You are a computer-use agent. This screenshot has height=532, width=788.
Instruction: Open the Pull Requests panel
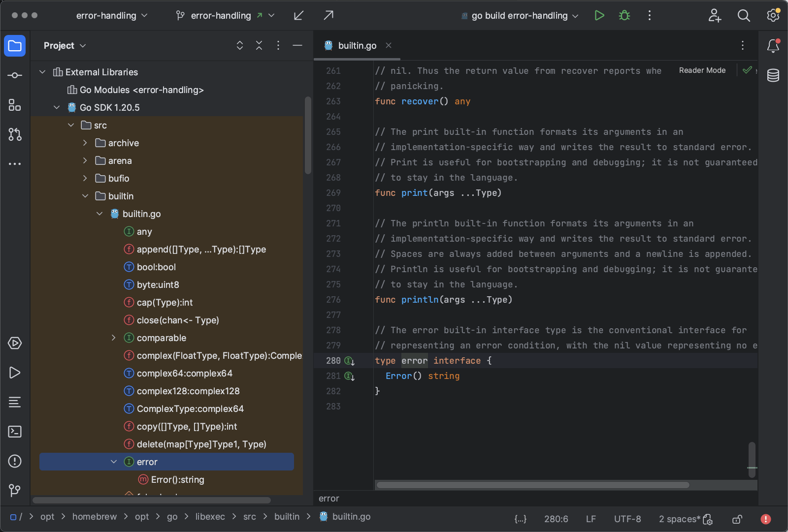tap(15, 134)
